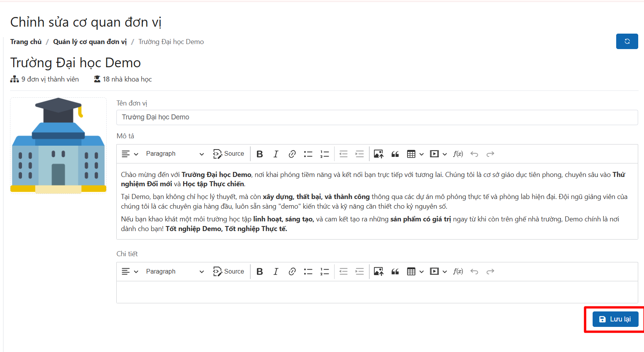Image resolution: width=644 pixels, height=352 pixels.
Task: Open Quản lý cơ quan đơn vị breadcrumb
Action: (90, 42)
